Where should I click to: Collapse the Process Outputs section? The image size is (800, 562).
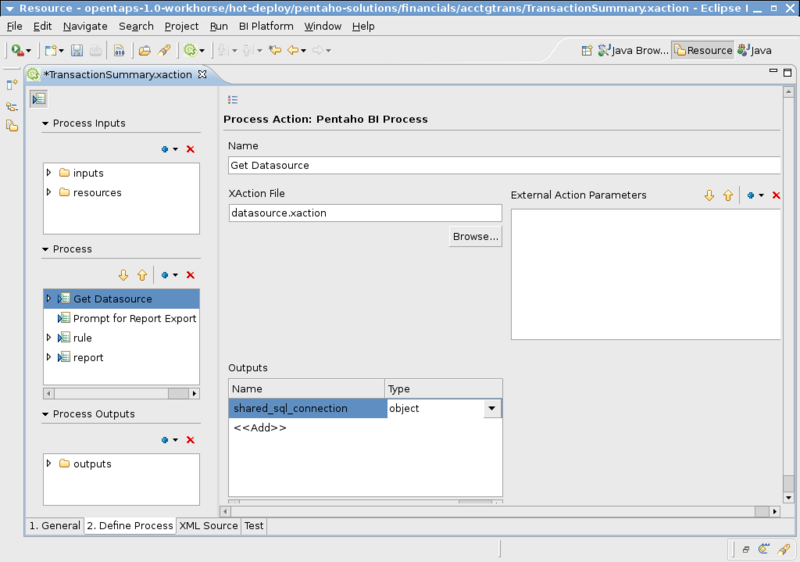tap(45, 414)
